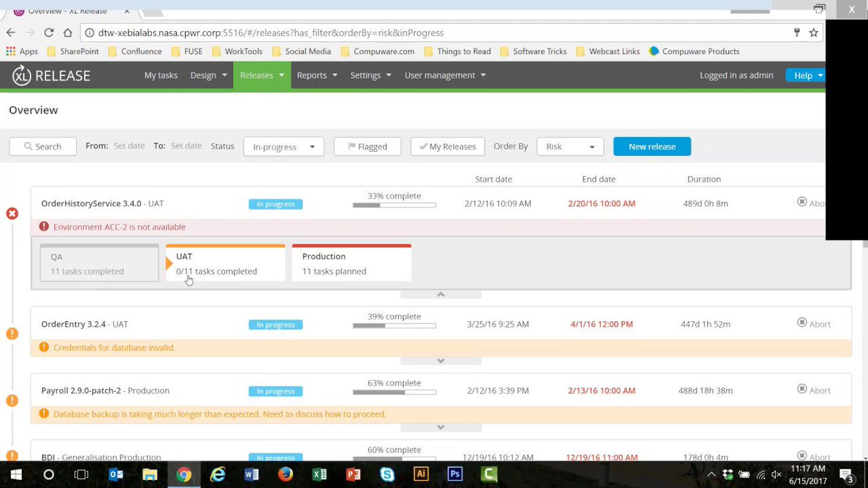Click the New release button

coord(651,146)
